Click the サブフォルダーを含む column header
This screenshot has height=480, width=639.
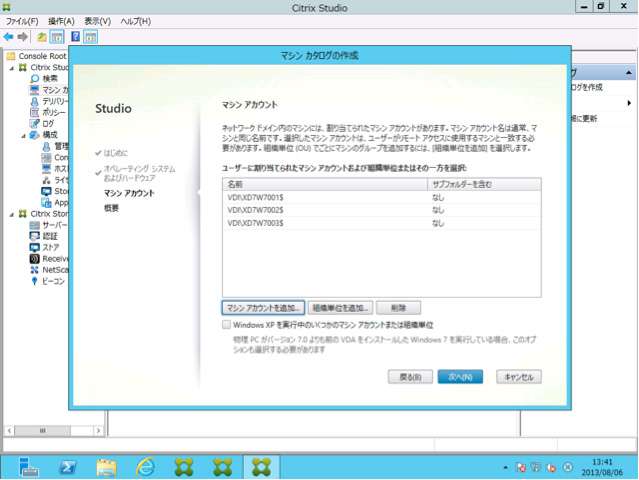(x=484, y=185)
